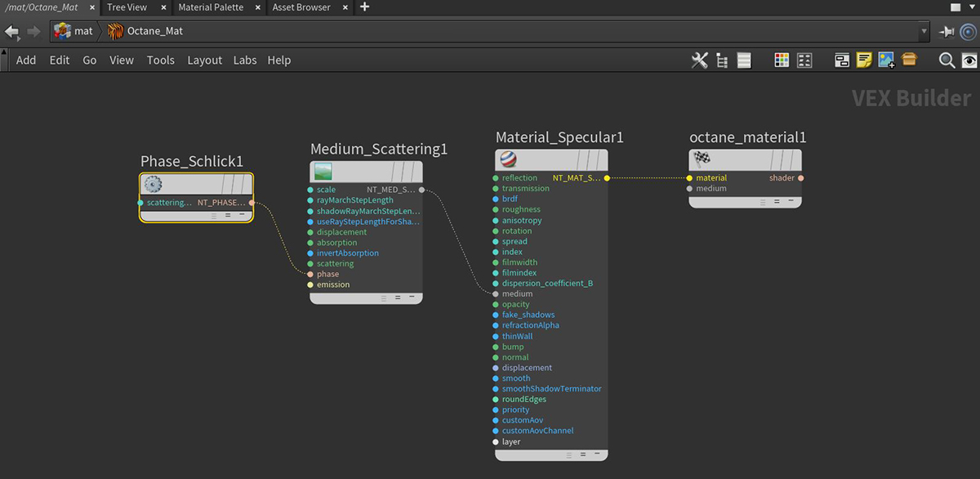The image size is (980, 479).
Task: Switch to tree list mode icon
Action: pos(722,60)
